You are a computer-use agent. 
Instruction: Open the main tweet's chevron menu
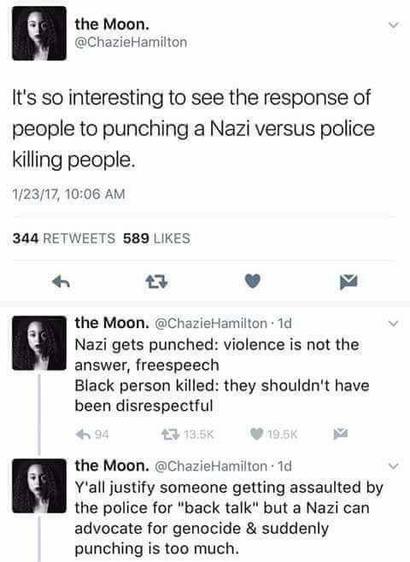(393, 25)
